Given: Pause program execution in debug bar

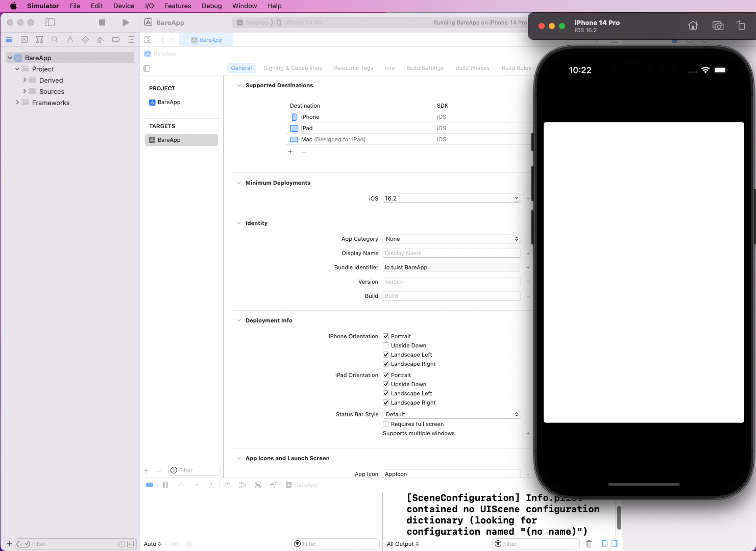Looking at the screenshot, I should click(x=165, y=485).
